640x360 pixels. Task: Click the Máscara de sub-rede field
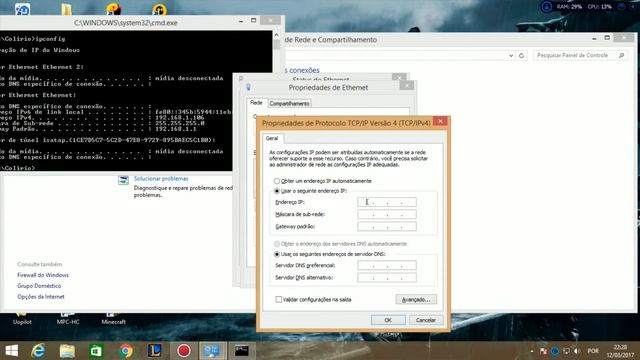coord(387,214)
